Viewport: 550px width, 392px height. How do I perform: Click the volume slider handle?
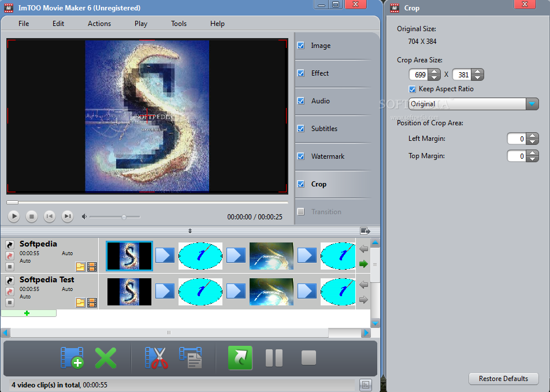coord(124,217)
